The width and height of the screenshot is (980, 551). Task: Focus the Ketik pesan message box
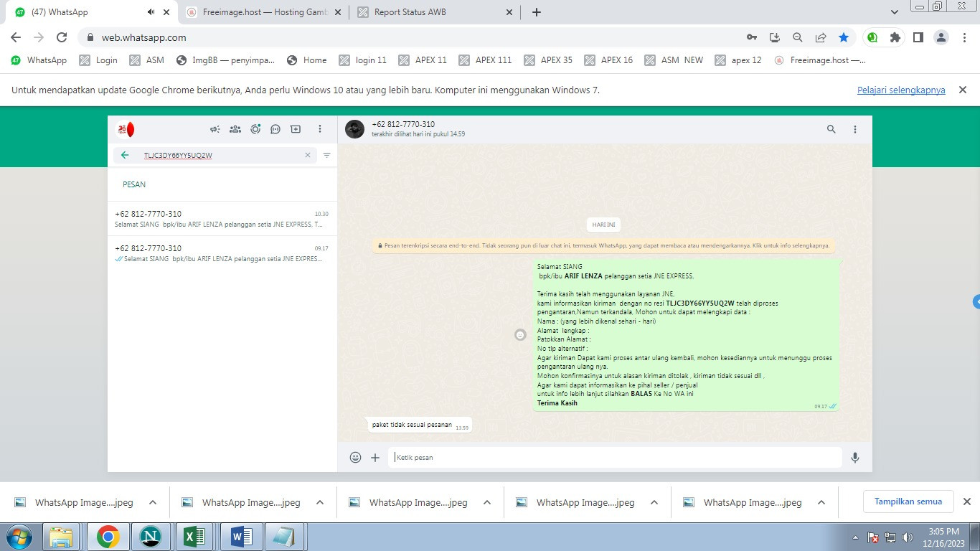[615, 457]
